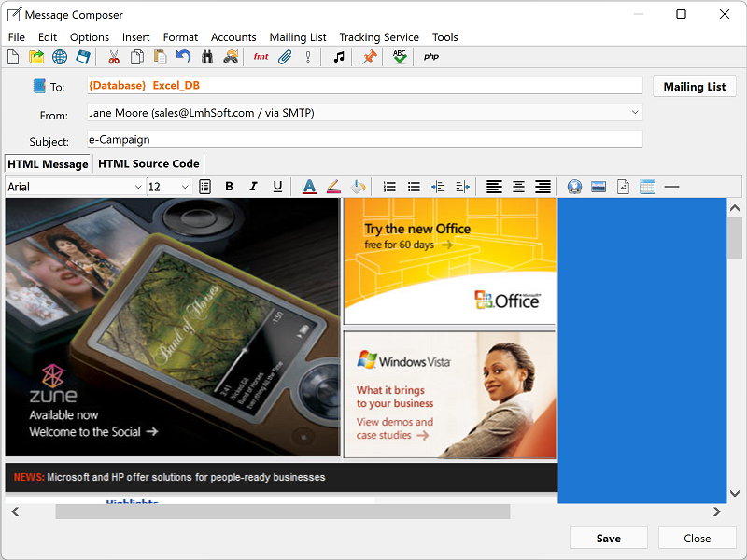The width and height of the screenshot is (747, 560).
Task: Insert a horizontal line
Action: (671, 187)
